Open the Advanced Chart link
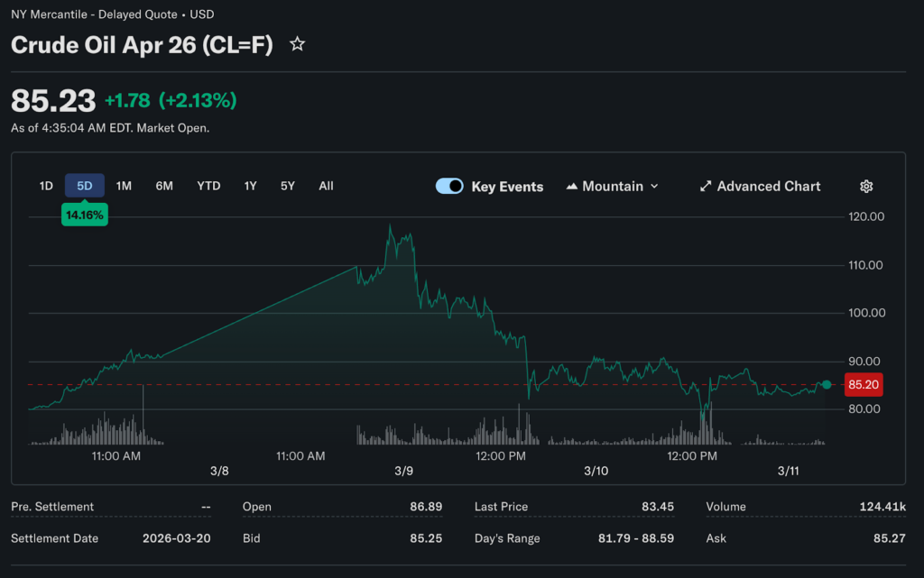Image resolution: width=924 pixels, height=578 pixels. coord(768,187)
